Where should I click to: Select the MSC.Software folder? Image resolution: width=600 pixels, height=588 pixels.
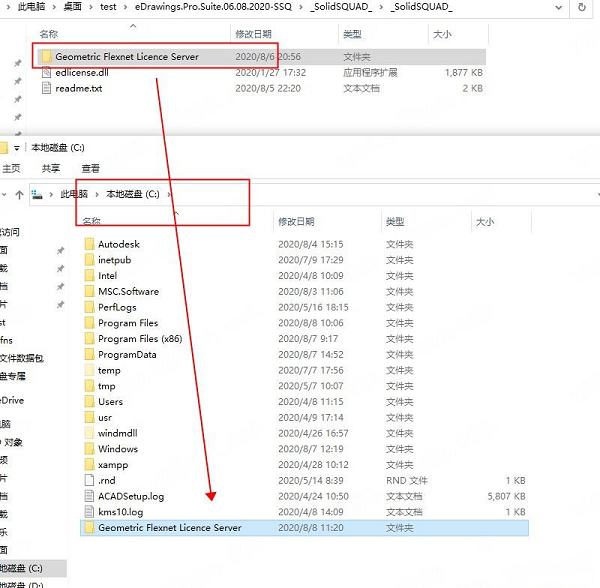tap(128, 291)
